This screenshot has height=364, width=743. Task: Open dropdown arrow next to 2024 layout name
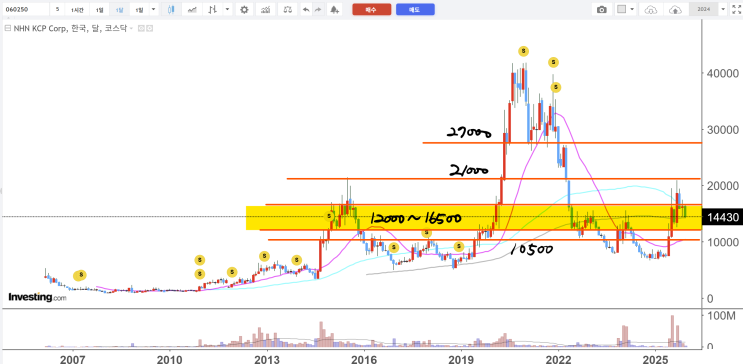click(x=723, y=9)
